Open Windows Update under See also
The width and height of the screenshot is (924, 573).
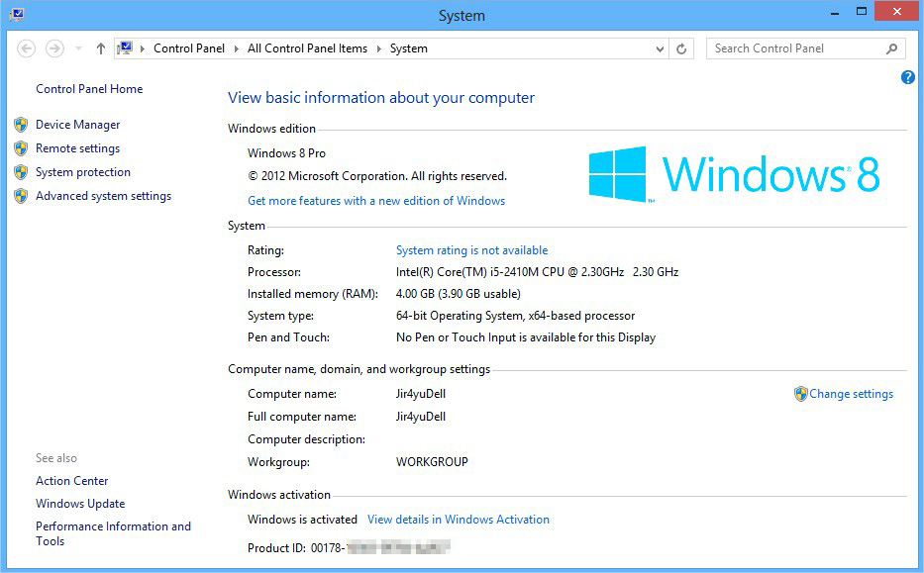point(80,504)
